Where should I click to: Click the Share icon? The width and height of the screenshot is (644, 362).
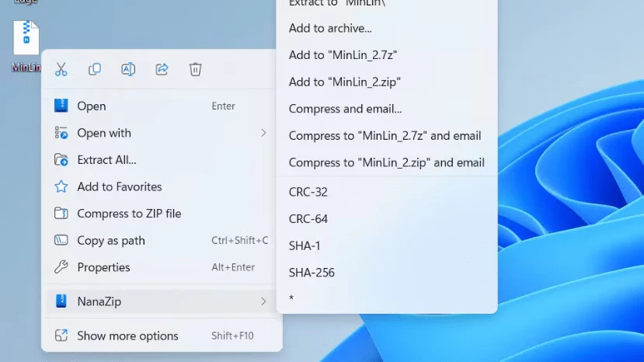click(162, 70)
